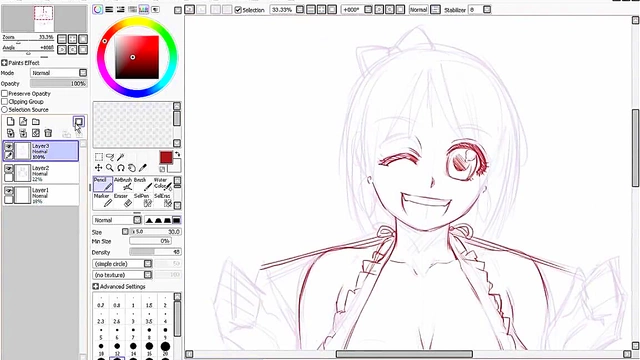Pick the magic wand tool

[x=120, y=157]
